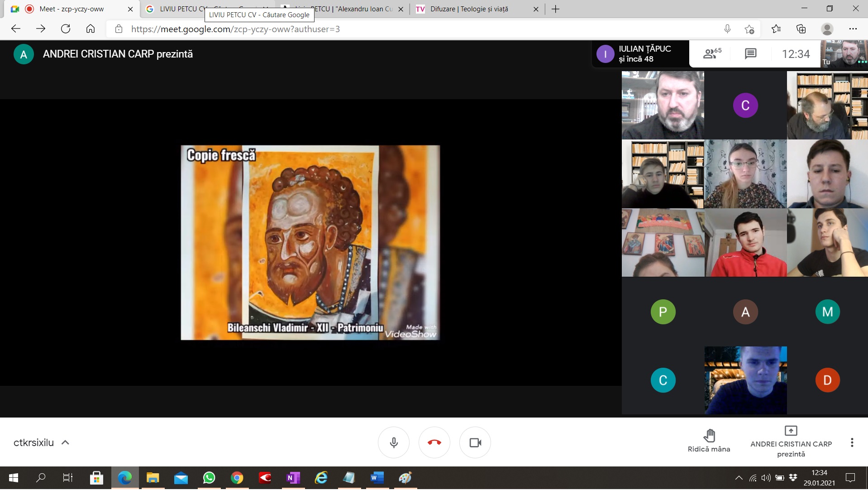This screenshot has height=490, width=868.
Task: Expand the ctkrsixilu meeting details chevron
Action: click(65, 442)
